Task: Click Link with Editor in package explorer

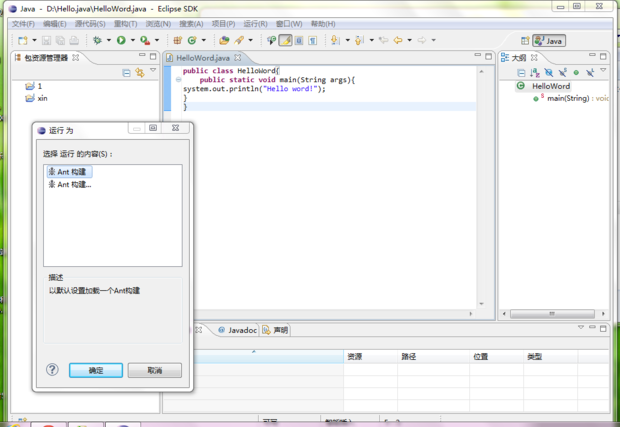Action: click(140, 73)
